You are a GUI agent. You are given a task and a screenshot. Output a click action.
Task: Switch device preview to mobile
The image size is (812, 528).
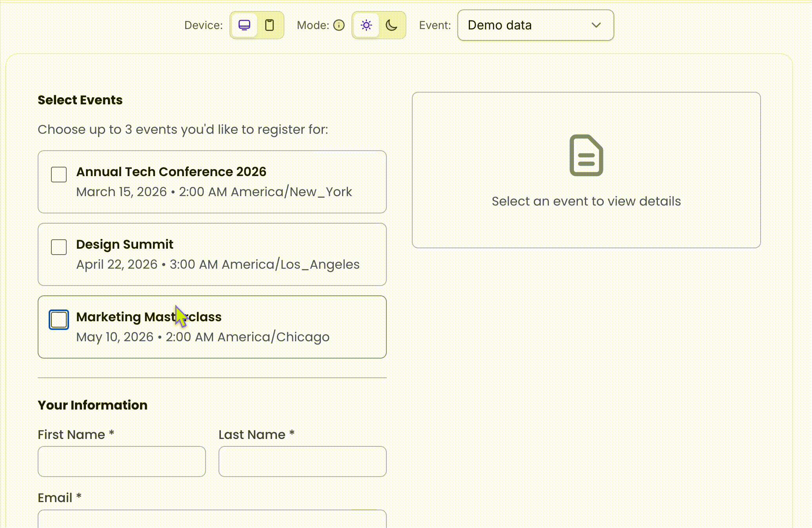tap(270, 25)
